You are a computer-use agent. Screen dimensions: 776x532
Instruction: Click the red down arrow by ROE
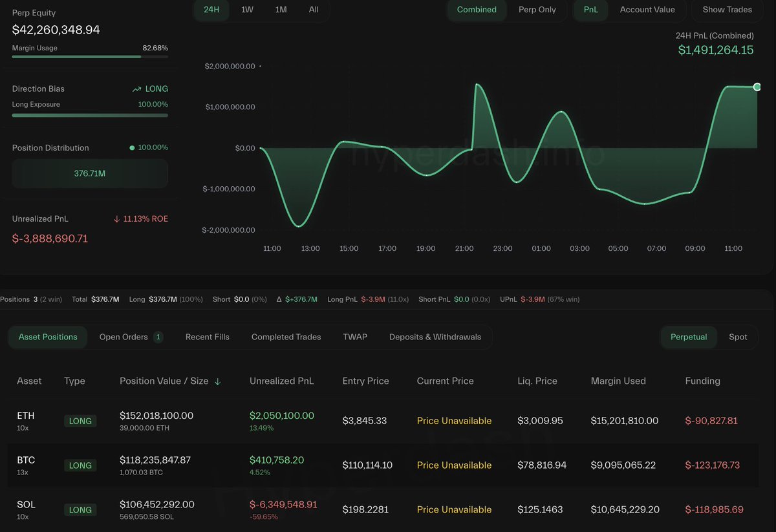116,219
